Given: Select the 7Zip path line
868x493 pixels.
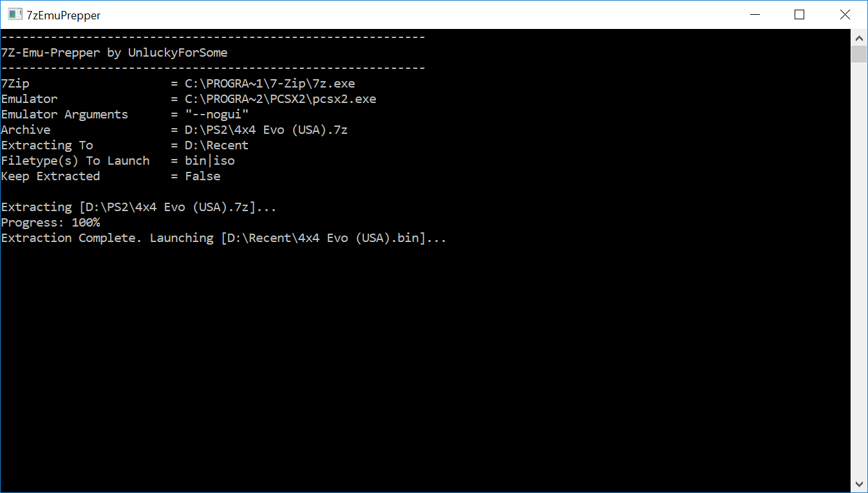Looking at the screenshot, I should tap(178, 83).
